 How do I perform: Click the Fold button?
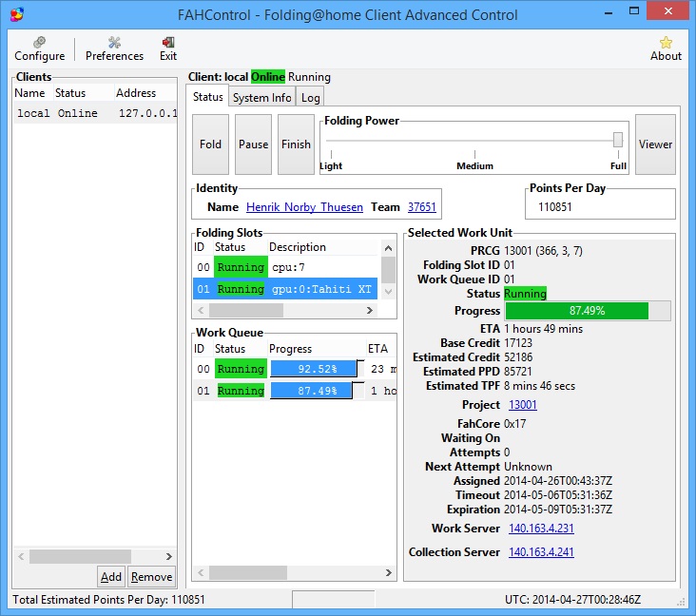pyautogui.click(x=210, y=144)
